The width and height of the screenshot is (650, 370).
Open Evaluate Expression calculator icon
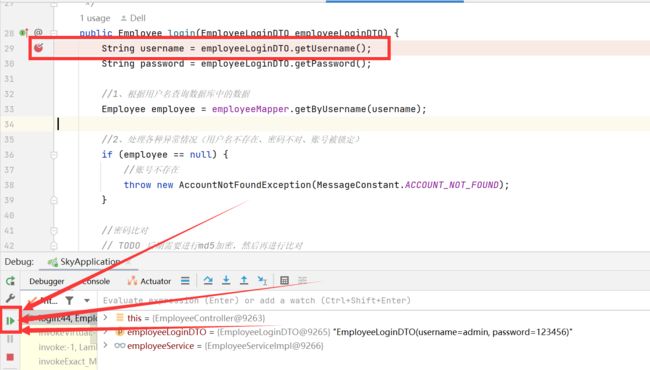coord(284,281)
